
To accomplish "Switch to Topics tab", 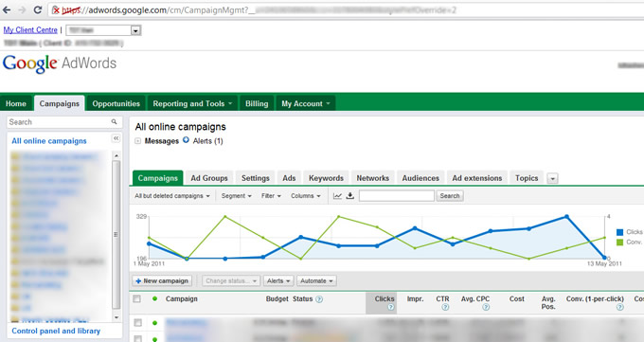I will point(527,178).
